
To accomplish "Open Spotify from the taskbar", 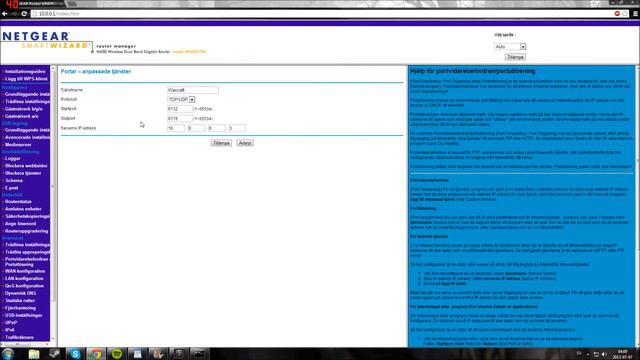I will click(117, 354).
